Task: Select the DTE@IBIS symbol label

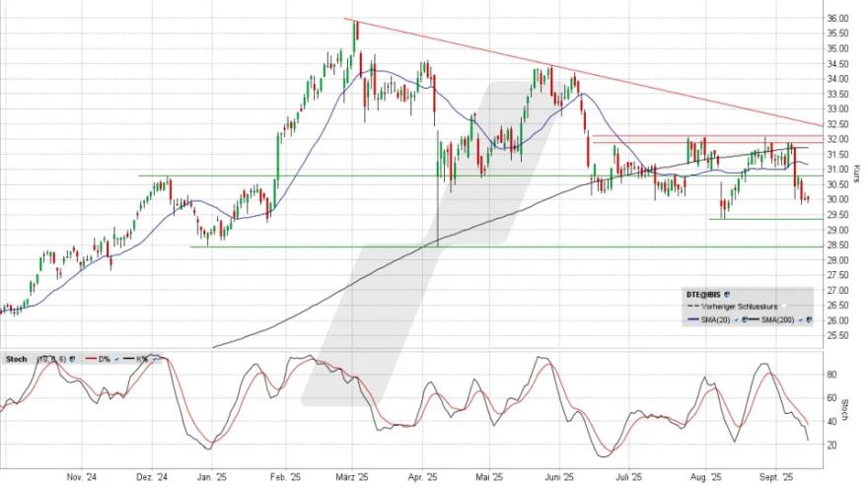Action: coord(702,294)
